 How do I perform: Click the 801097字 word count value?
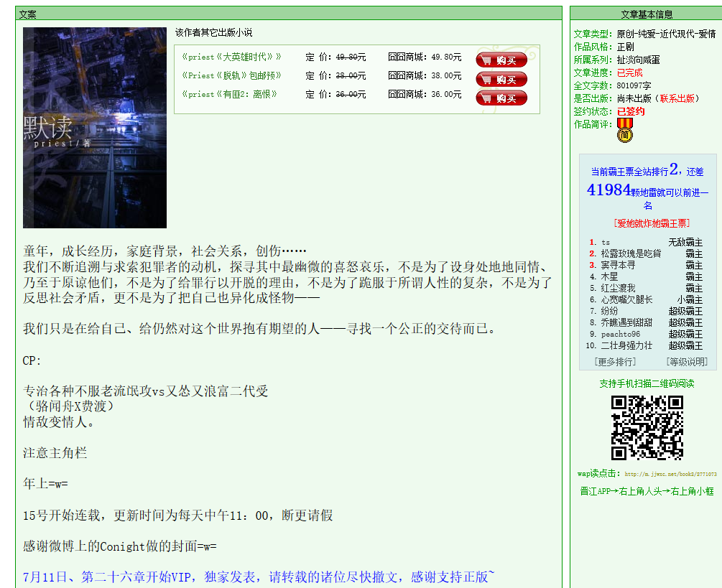coord(634,85)
